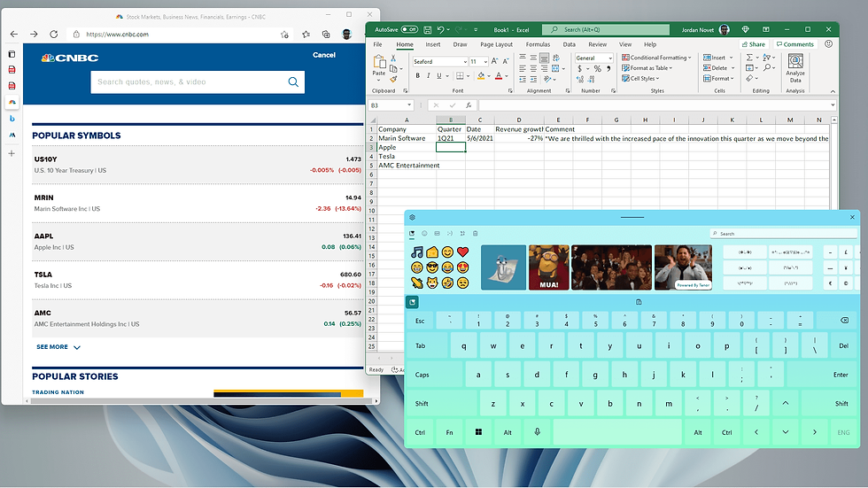Image resolution: width=868 pixels, height=488 pixels.
Task: Open the Formulas tab
Action: coord(538,44)
